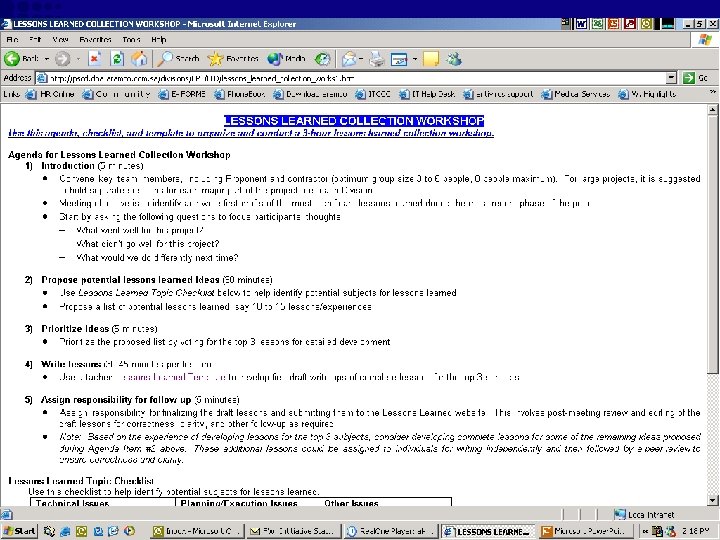The image size is (720, 540).
Task: Open the Help menu
Action: click(x=158, y=39)
